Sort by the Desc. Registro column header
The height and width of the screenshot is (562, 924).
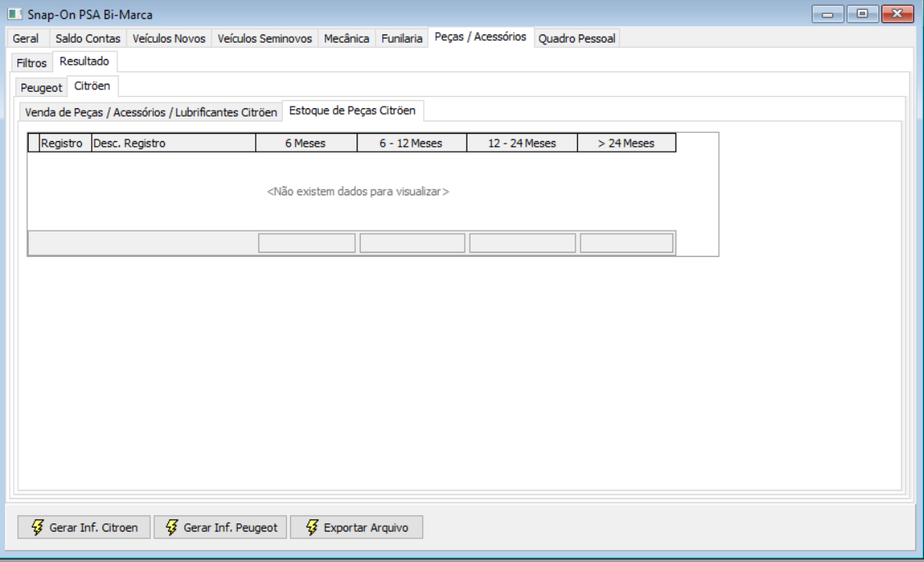[173, 143]
